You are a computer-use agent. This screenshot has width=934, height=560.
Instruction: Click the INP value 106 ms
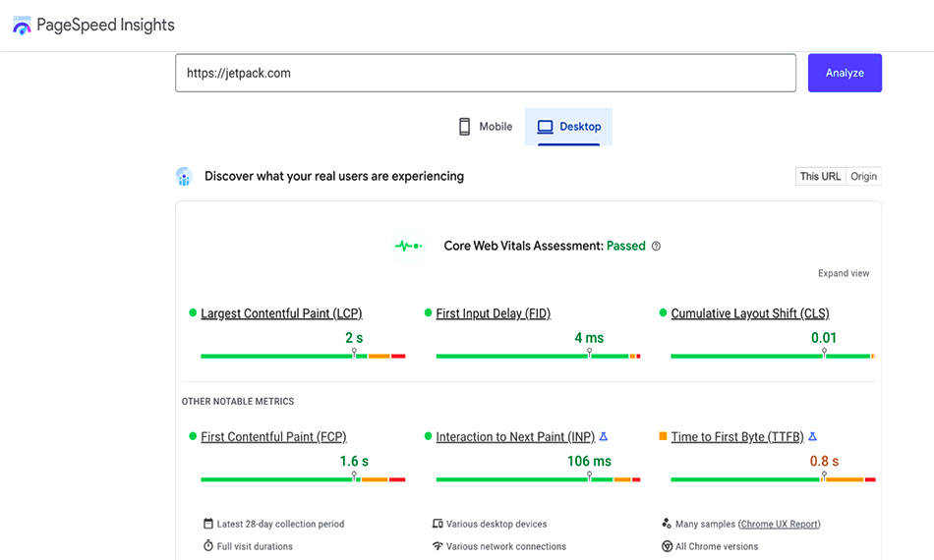click(589, 461)
